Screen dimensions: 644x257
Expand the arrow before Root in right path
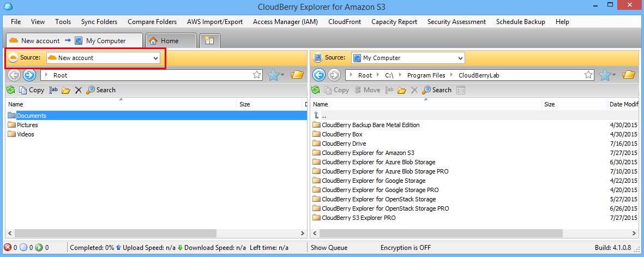351,75
